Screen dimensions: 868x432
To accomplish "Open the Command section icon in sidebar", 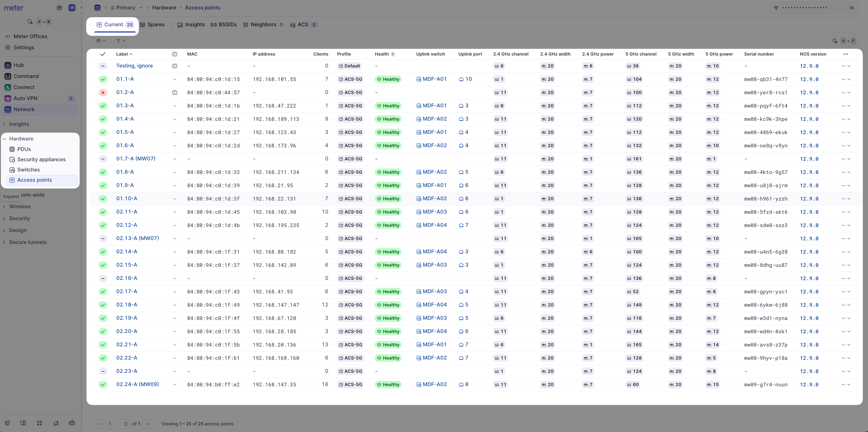I will point(7,76).
